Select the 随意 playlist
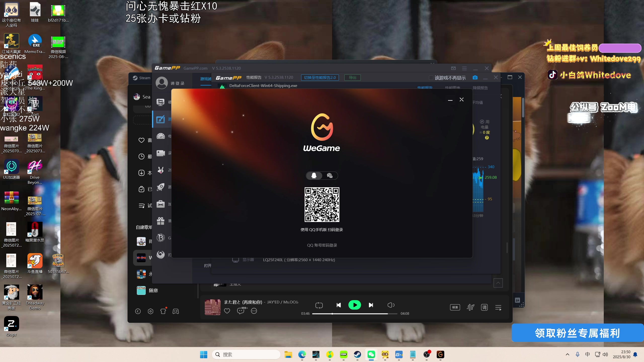 point(153,291)
